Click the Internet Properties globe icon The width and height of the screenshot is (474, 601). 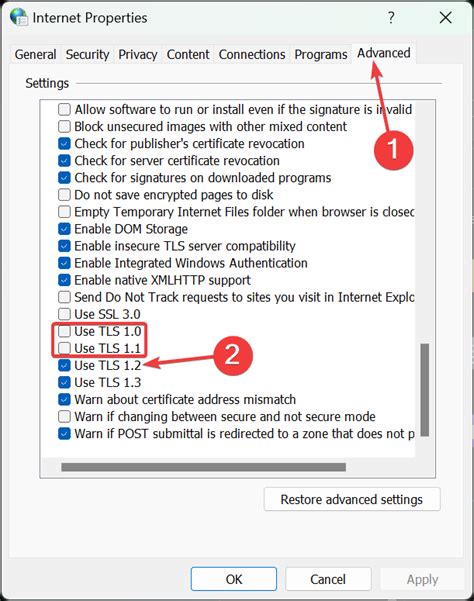pyautogui.click(x=18, y=17)
